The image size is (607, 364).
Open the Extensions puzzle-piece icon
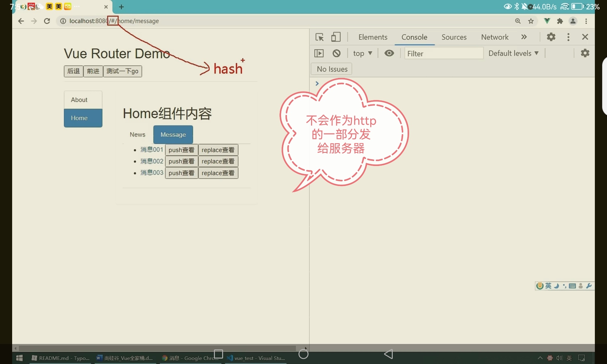pyautogui.click(x=560, y=21)
